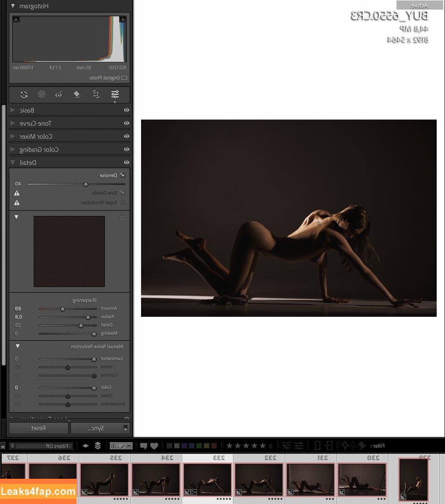Image resolution: width=445 pixels, height=504 pixels.
Task: Expand the Color Grading panel
Action: pos(13,149)
